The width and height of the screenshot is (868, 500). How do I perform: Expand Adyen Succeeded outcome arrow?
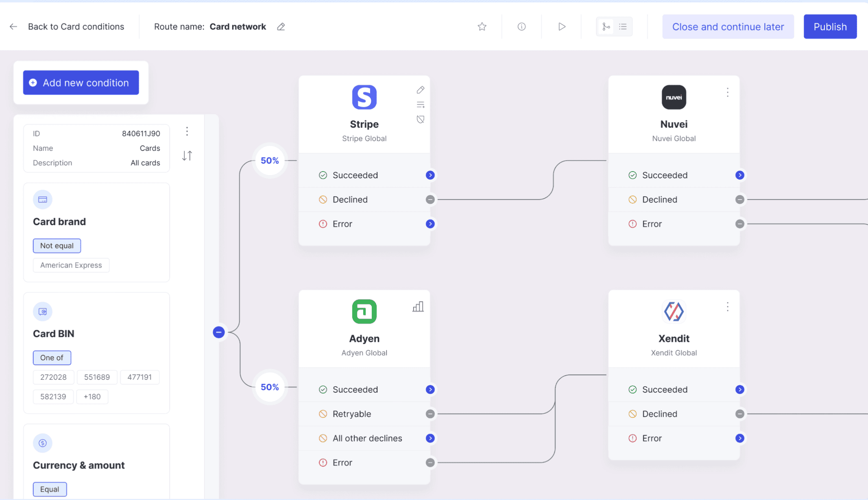point(430,389)
